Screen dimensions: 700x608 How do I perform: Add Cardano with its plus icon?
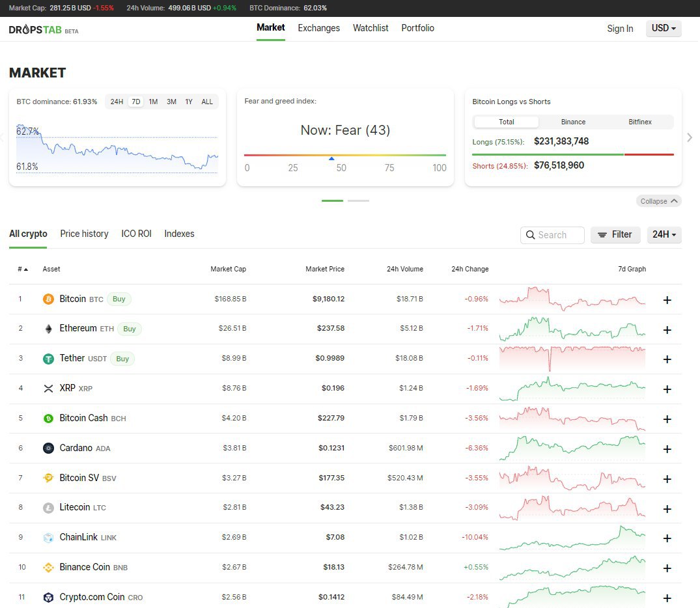pyautogui.click(x=667, y=449)
